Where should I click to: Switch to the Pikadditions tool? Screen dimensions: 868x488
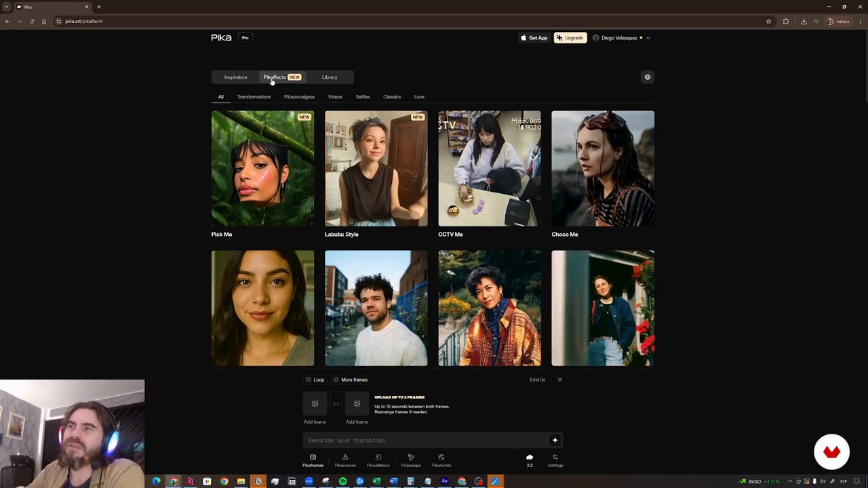[x=378, y=460]
